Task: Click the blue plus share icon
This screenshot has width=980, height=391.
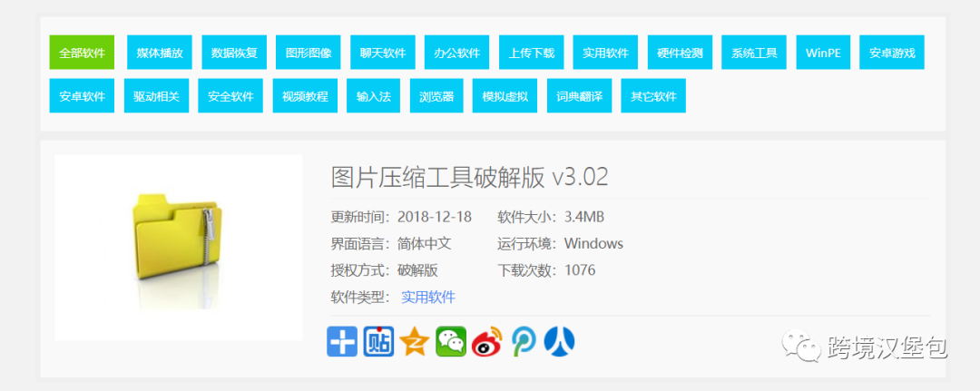Action: click(x=342, y=342)
